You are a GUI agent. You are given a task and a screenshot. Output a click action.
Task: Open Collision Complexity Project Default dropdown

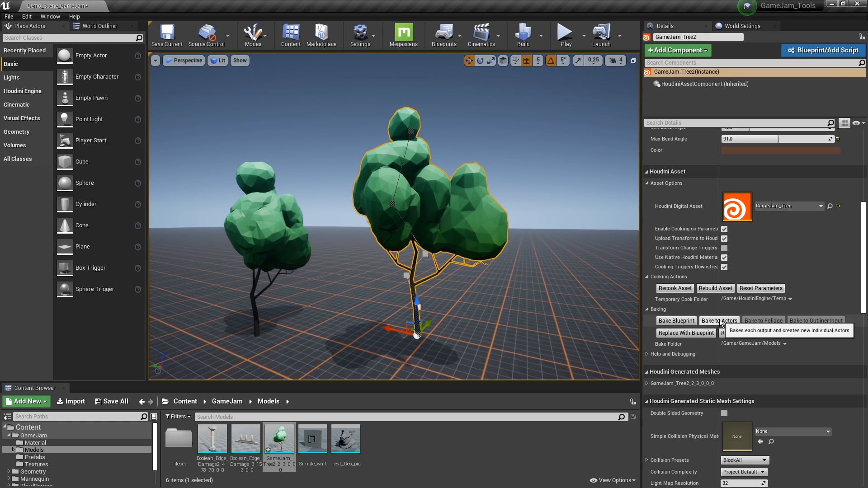tap(744, 472)
